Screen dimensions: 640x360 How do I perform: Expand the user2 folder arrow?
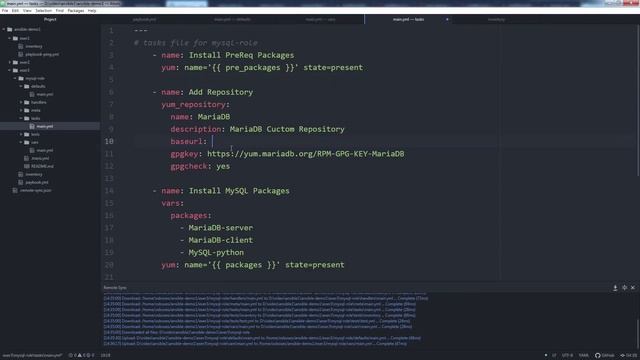tap(10, 62)
